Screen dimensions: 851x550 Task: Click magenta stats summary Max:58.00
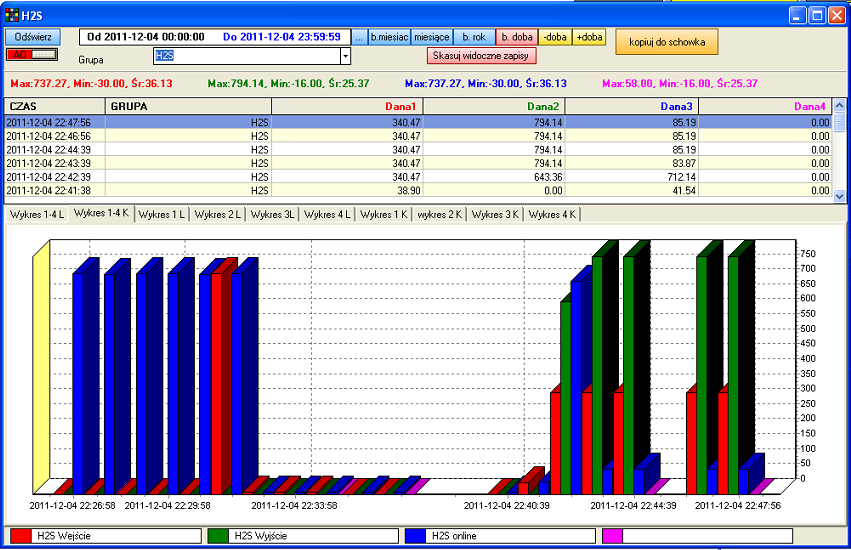680,84
